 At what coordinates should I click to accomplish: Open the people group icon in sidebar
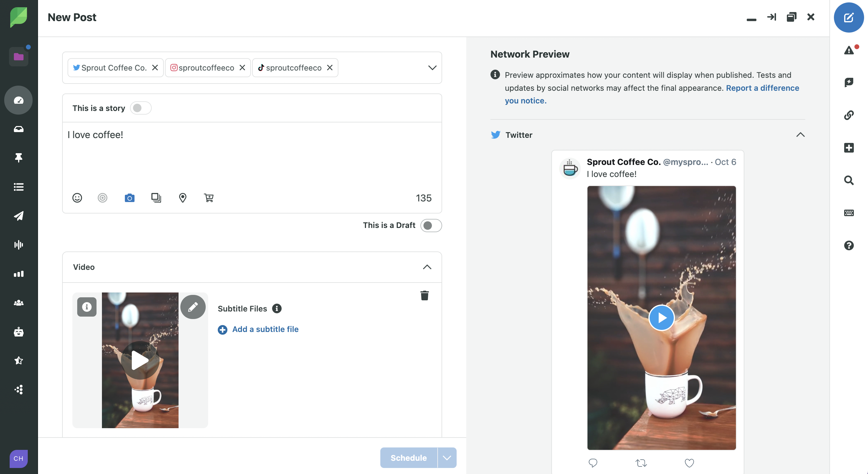point(18,302)
